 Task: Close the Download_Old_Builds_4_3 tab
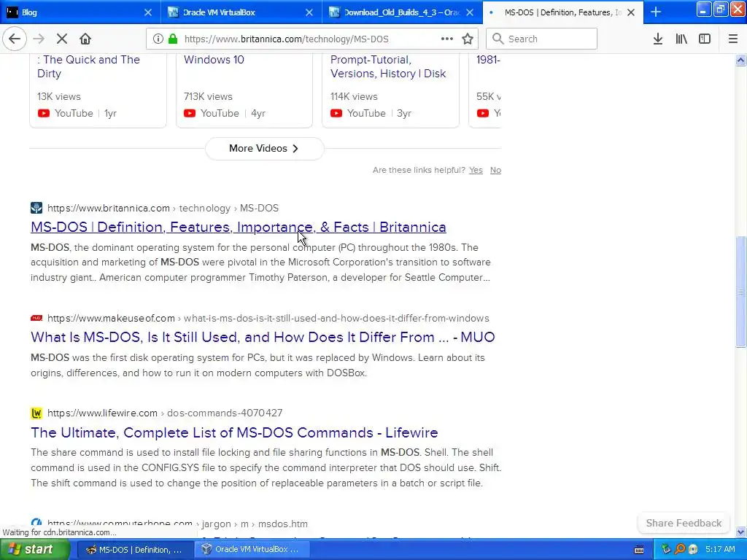(470, 12)
